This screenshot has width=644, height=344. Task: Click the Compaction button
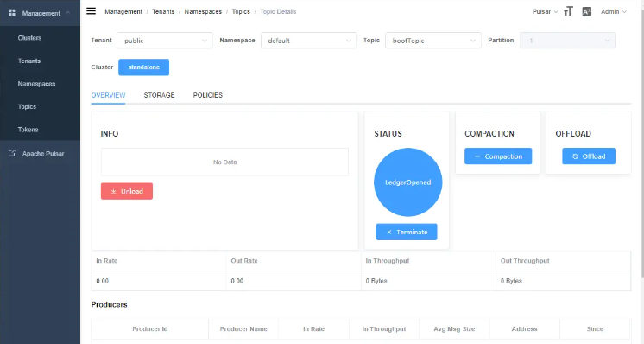498,156
